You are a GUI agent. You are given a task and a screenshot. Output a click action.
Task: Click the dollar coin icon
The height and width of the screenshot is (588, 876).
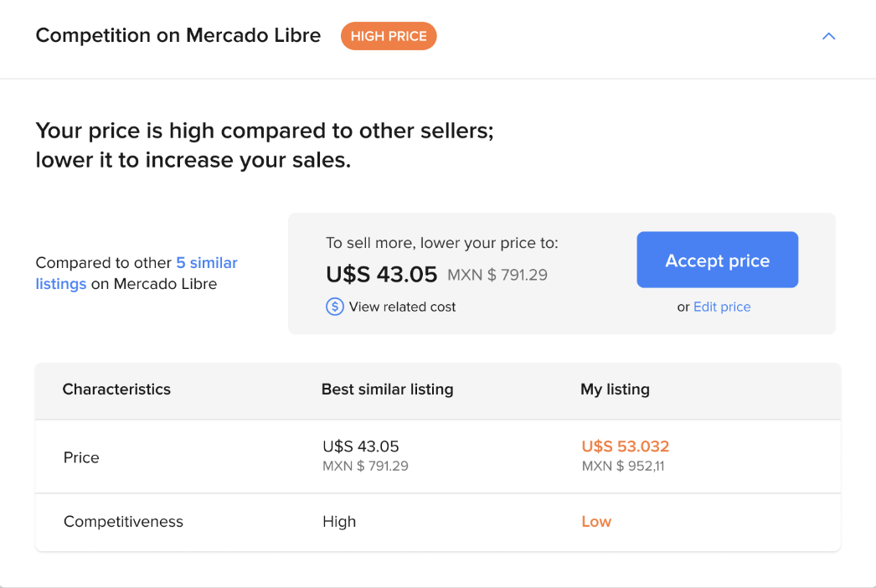point(335,307)
